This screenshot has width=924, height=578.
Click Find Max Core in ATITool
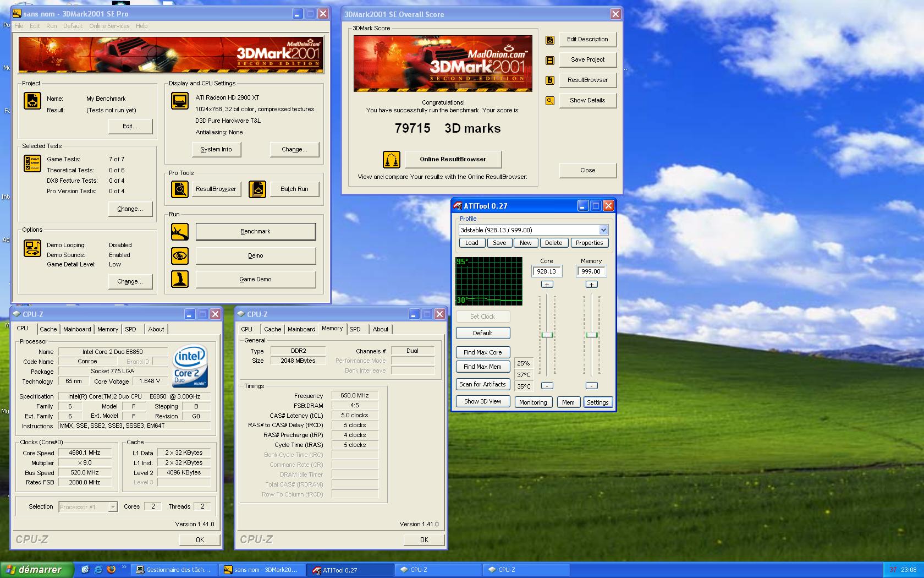483,352
